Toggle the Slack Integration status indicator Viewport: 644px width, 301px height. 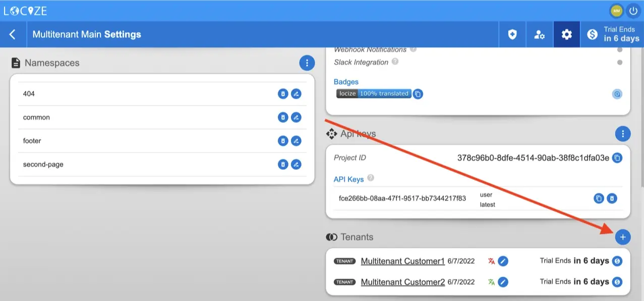pyautogui.click(x=620, y=63)
